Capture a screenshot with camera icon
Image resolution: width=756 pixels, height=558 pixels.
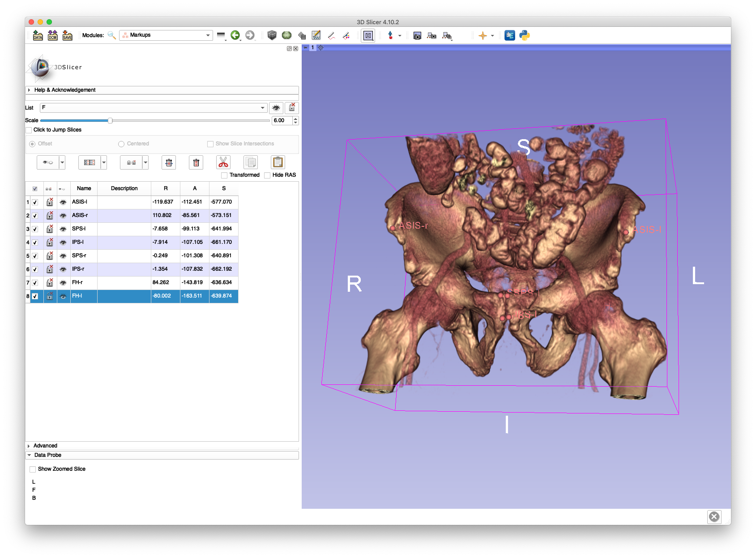[417, 35]
